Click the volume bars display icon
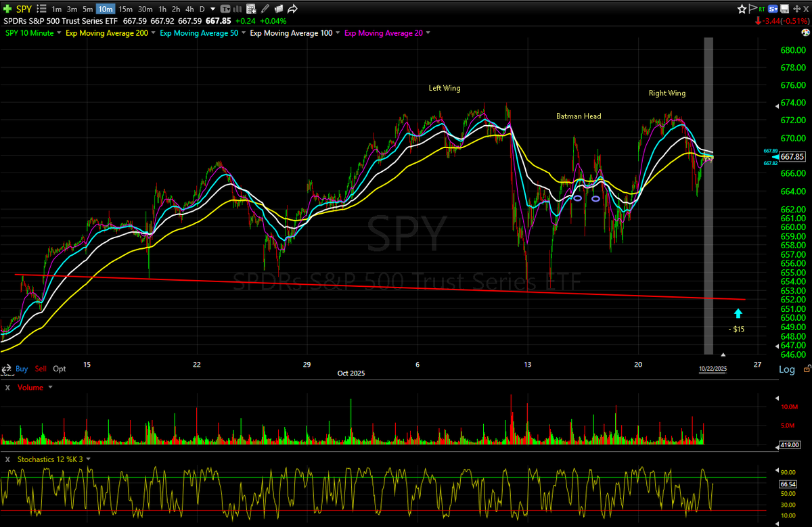Image resolution: width=812 pixels, height=527 pixels. pyautogui.click(x=236, y=9)
